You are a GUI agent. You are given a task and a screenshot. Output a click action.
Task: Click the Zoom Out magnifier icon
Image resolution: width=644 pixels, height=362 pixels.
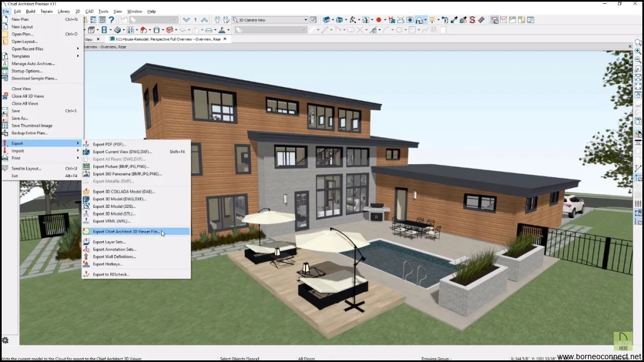click(x=638, y=59)
